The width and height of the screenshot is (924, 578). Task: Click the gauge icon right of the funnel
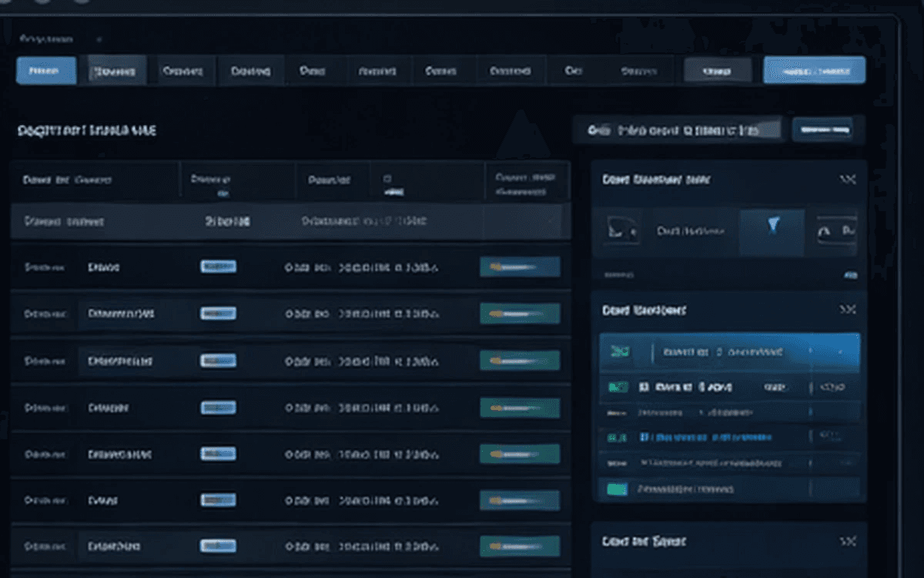[836, 230]
